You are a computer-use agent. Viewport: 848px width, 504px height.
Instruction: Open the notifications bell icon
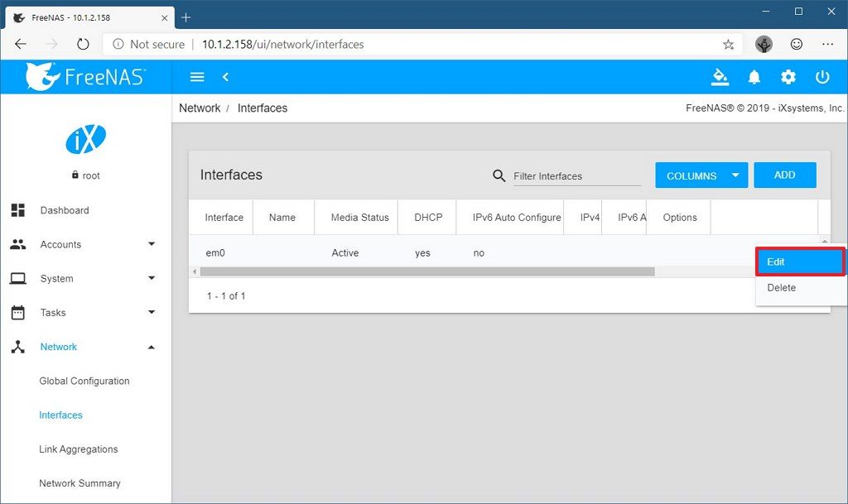click(x=754, y=77)
